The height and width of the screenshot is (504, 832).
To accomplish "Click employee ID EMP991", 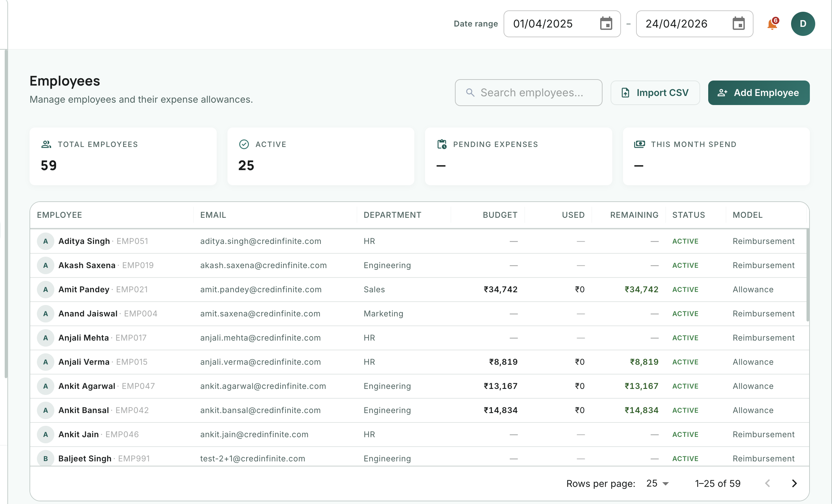I will tap(134, 458).
